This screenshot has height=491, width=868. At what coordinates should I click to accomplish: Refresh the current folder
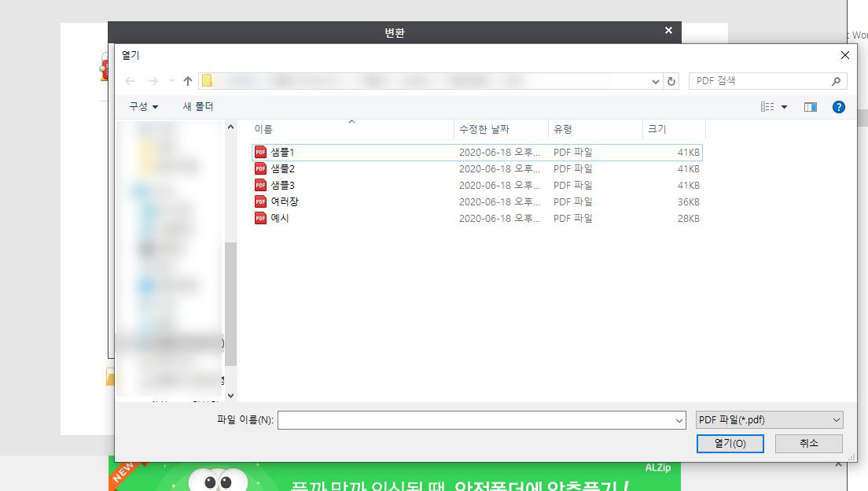pyautogui.click(x=671, y=82)
